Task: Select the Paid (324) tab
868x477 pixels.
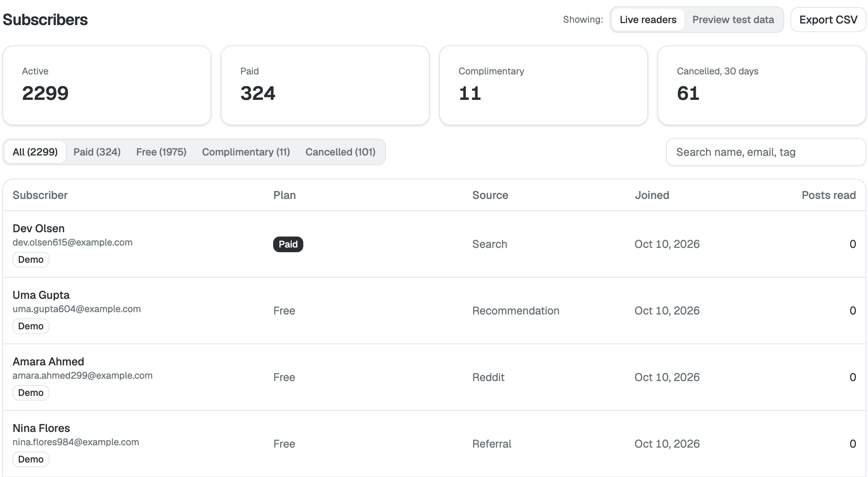Action: [97, 152]
